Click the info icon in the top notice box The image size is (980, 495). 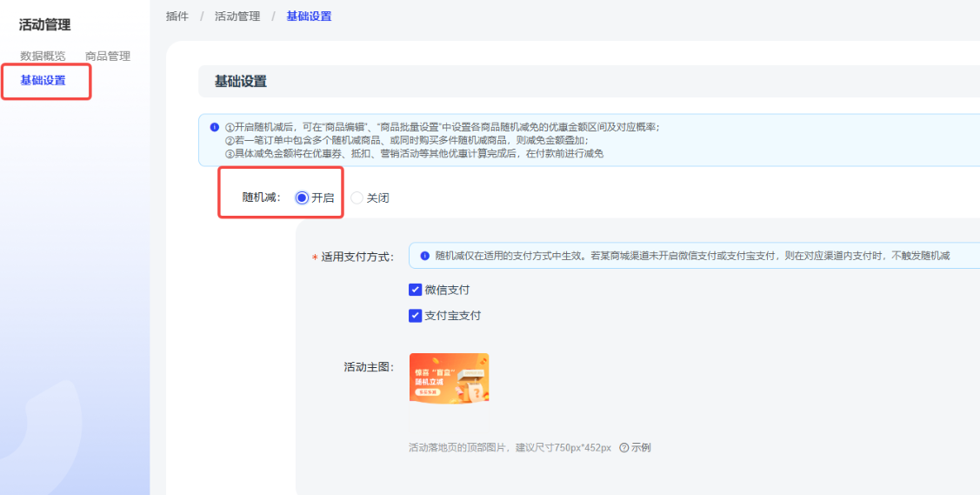coord(215,127)
